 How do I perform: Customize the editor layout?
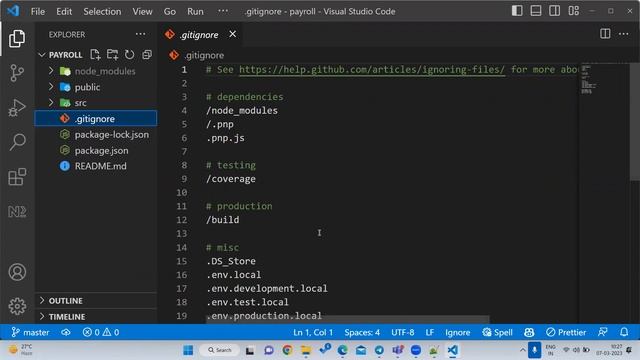coord(573,11)
